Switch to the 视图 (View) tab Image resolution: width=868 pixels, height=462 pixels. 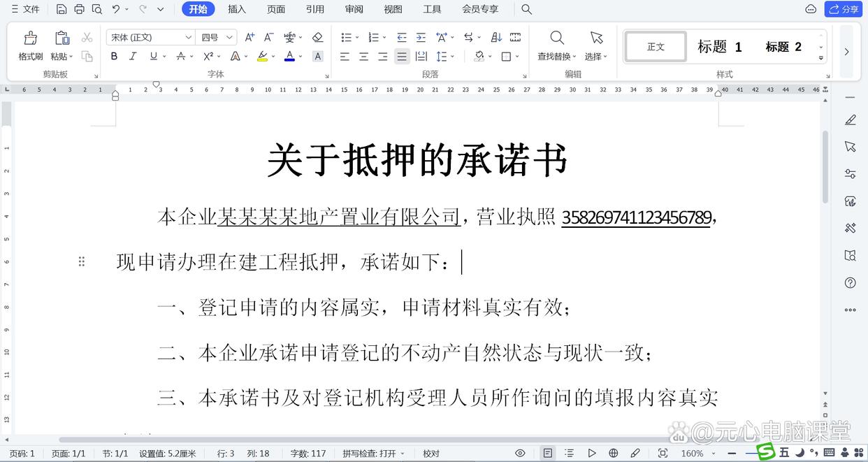pyautogui.click(x=393, y=9)
